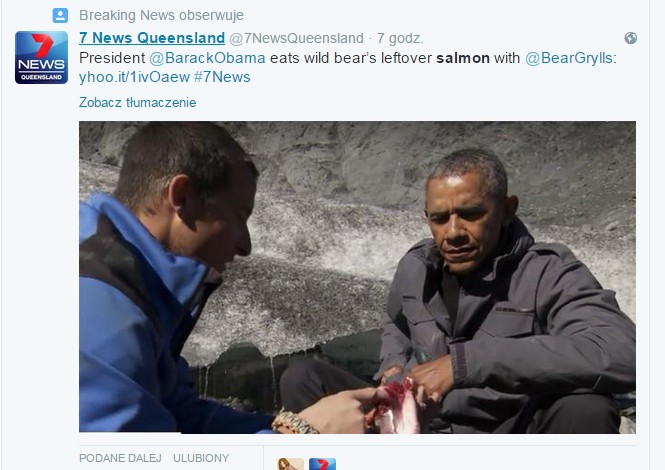Select the PODANE DALEJ counter

tap(120, 458)
